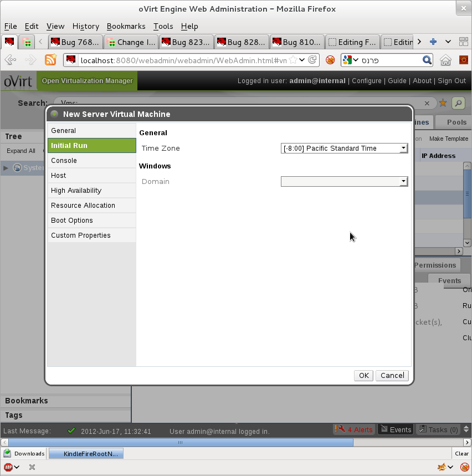Click the bookmark star next to oVirt search
472x476 pixels.
(x=443, y=103)
